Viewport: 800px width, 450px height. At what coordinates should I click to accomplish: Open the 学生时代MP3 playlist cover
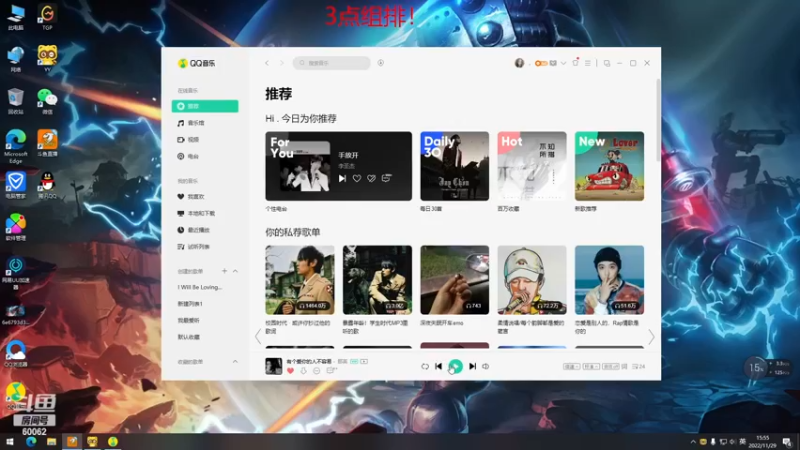tap(378, 280)
